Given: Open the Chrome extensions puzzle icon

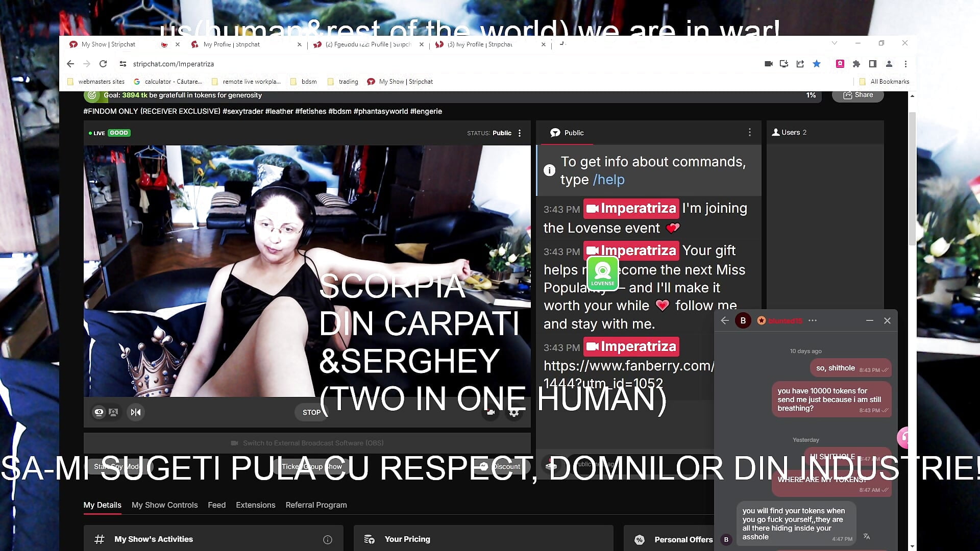Looking at the screenshot, I should tap(856, 64).
